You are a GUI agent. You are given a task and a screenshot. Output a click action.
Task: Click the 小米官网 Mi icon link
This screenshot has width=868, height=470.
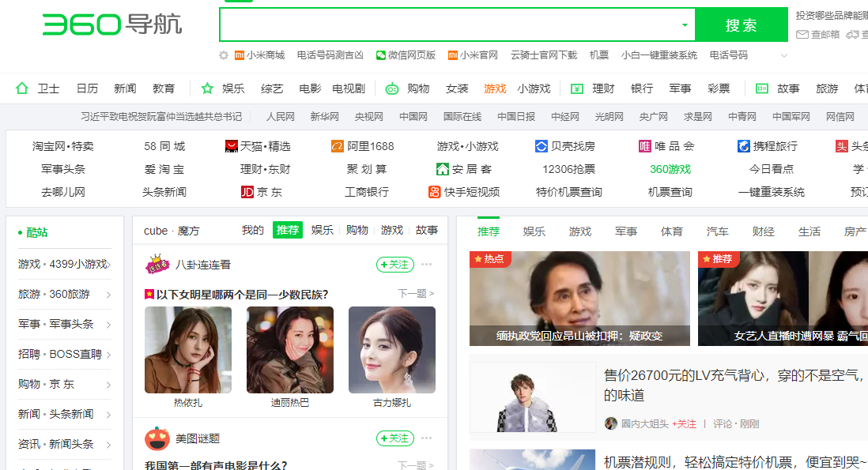tap(453, 55)
